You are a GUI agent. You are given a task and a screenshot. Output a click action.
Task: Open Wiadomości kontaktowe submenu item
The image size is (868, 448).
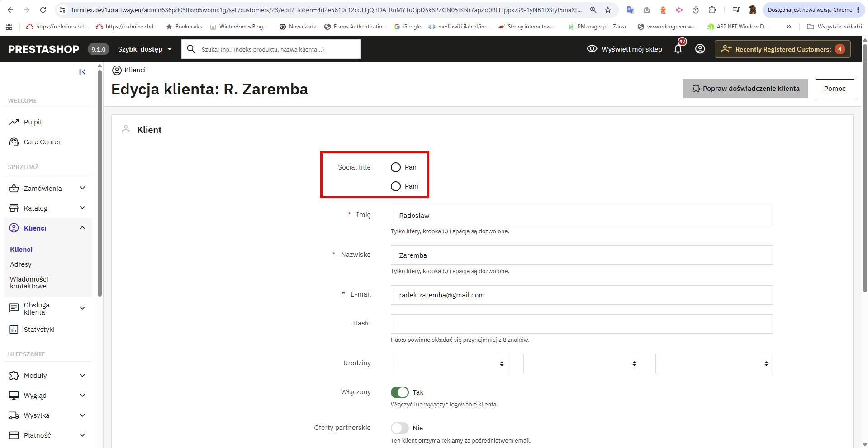tap(29, 283)
